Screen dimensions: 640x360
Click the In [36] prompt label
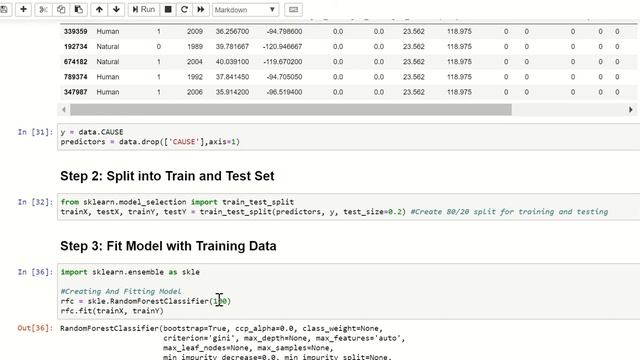tap(35, 272)
